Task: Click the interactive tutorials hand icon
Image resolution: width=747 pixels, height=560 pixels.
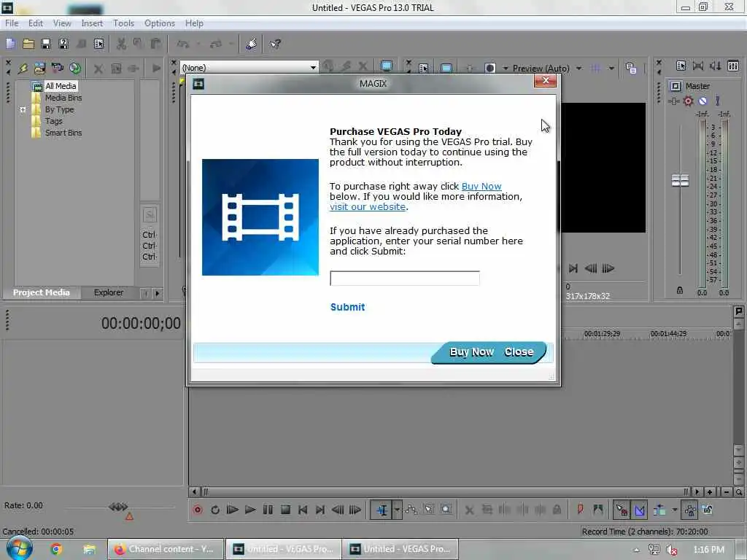Action: (x=252, y=44)
